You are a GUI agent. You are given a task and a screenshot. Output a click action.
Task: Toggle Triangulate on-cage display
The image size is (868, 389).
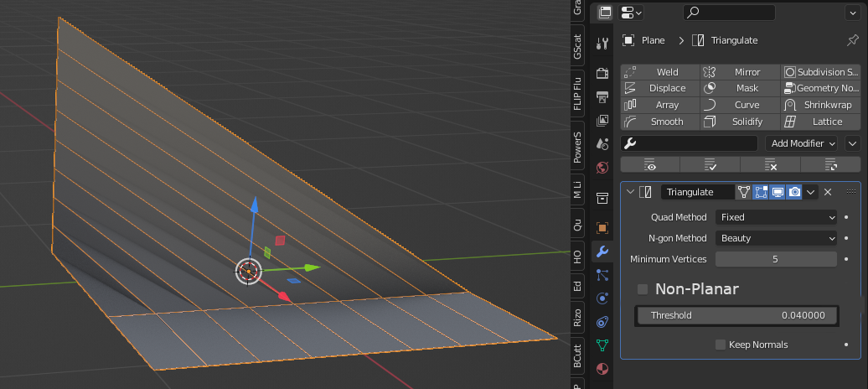click(744, 192)
